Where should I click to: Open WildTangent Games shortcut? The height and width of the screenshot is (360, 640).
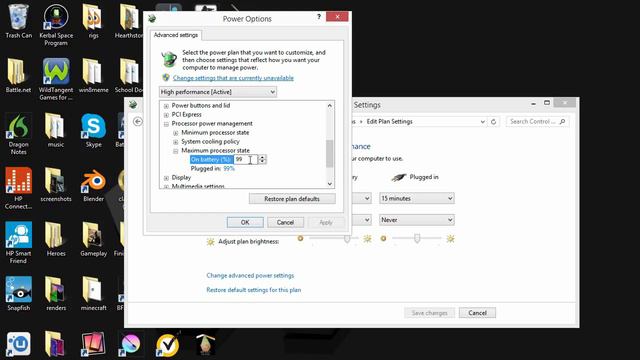(x=56, y=79)
